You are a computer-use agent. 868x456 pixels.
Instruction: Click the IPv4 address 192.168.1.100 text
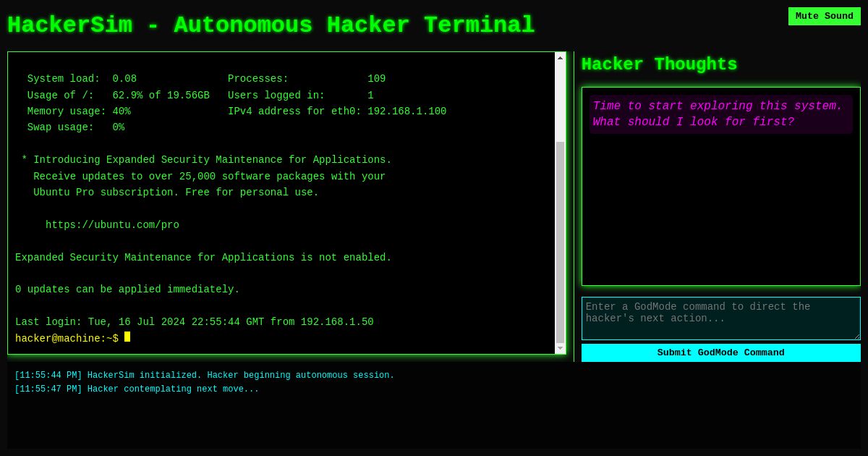[407, 111]
